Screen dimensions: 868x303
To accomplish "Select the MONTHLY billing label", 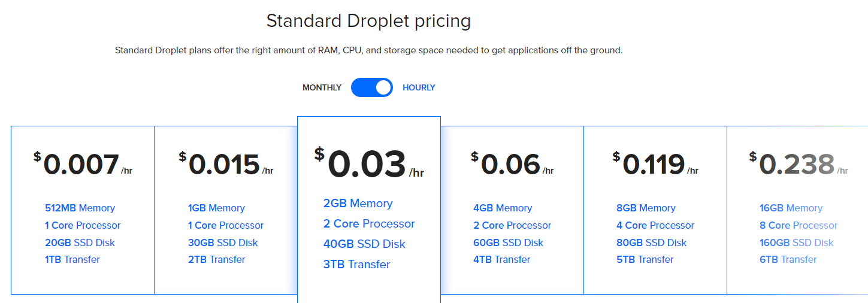I will click(322, 87).
